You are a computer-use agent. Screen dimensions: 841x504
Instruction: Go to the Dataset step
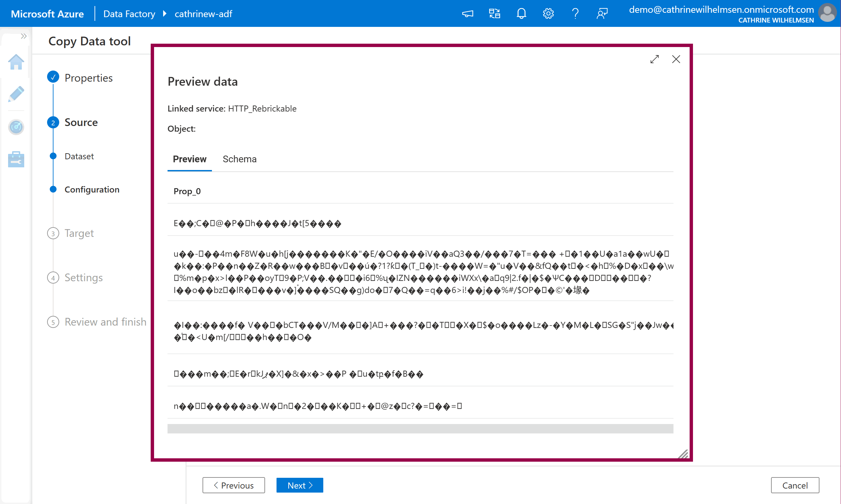[79, 156]
